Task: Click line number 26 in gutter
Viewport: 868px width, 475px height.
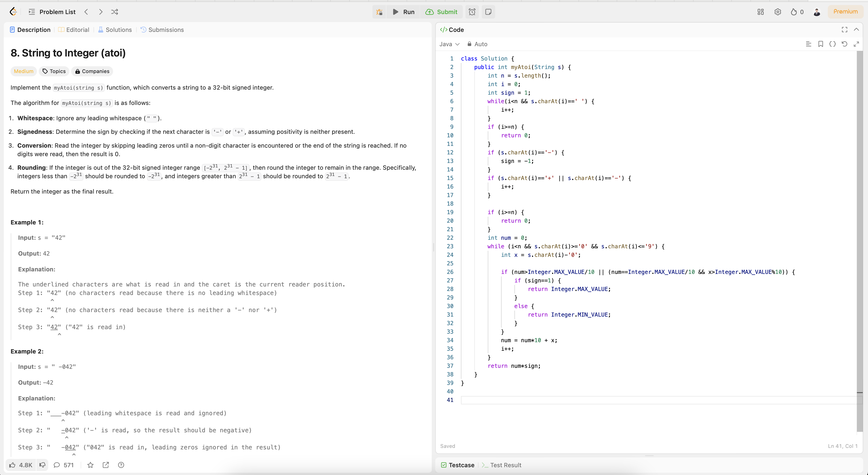Action: click(x=450, y=272)
